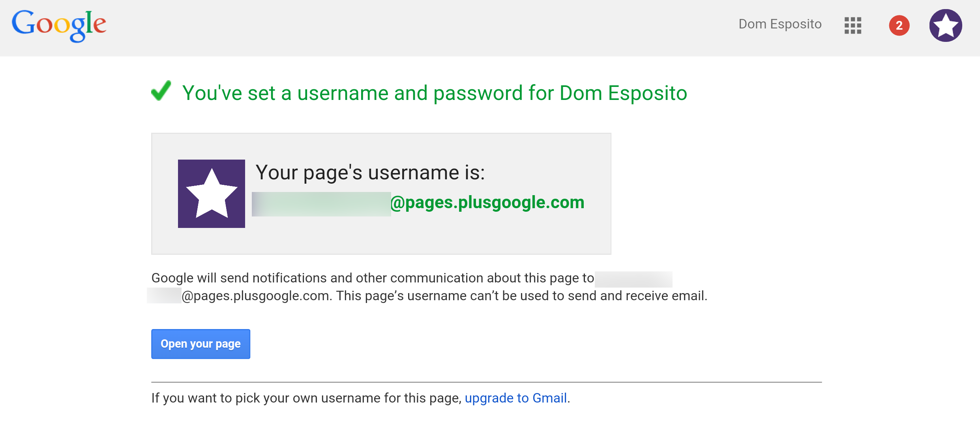Open the Google apps grid
Viewport: 980px width, 429px height.
tap(853, 25)
